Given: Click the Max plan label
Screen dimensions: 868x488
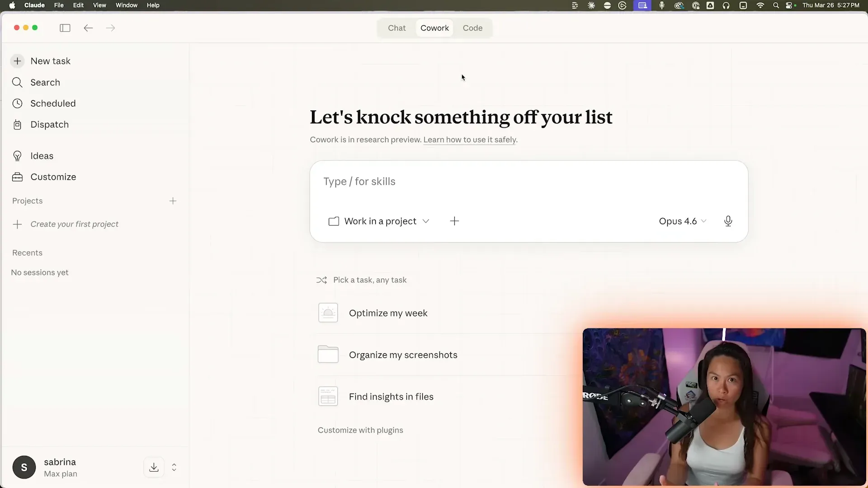Looking at the screenshot, I should coord(61,474).
